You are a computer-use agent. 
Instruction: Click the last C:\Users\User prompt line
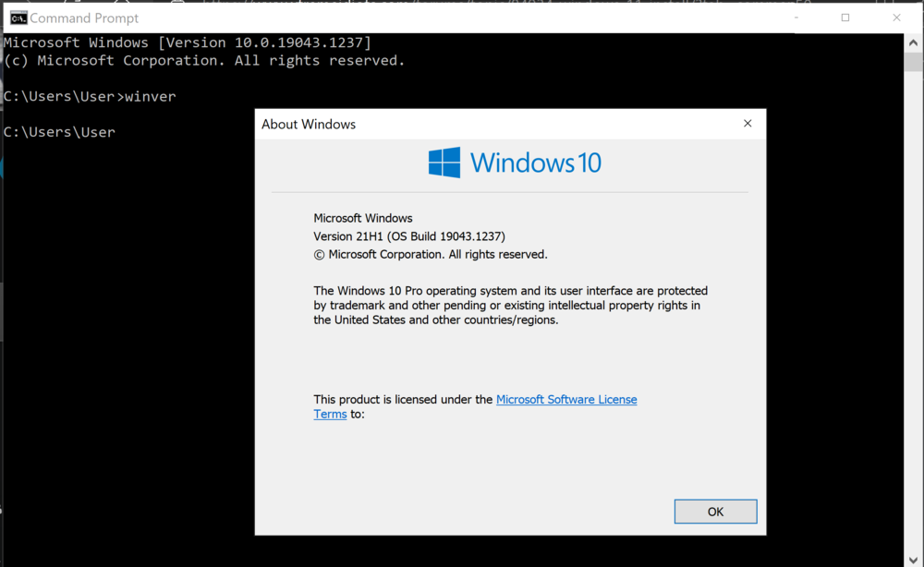(x=60, y=132)
